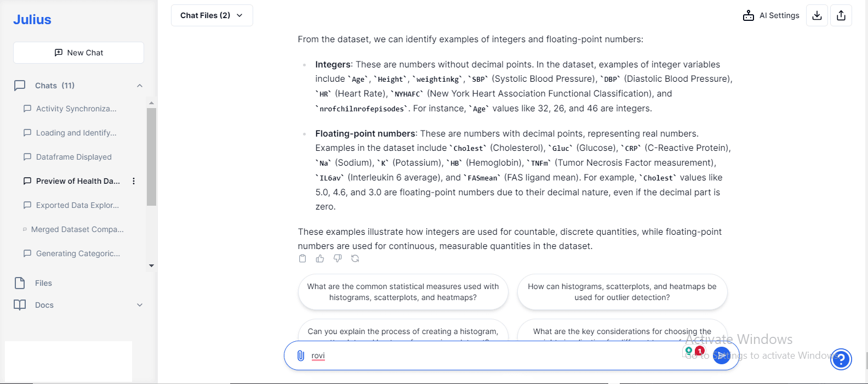Choose the outlier detection suggested question

coord(622,292)
